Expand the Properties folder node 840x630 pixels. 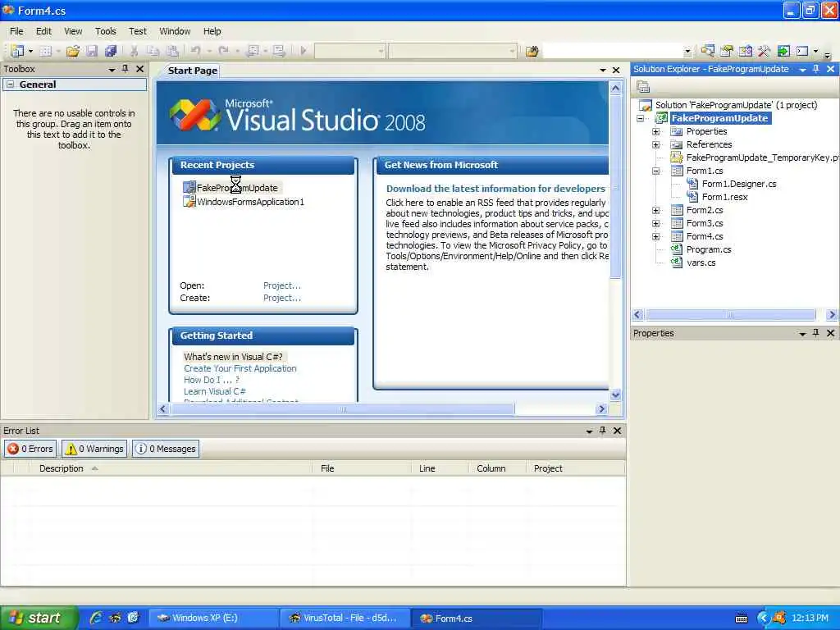coord(655,131)
